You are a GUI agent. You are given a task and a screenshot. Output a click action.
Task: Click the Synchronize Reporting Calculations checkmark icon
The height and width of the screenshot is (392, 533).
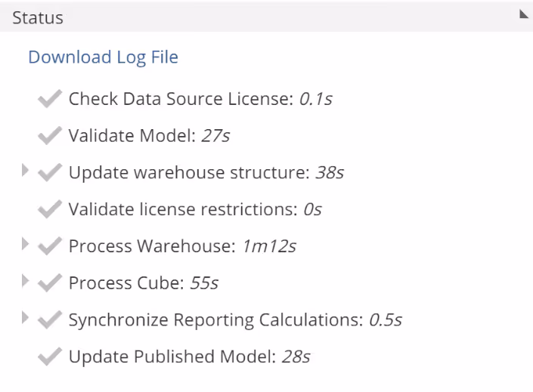coord(49,320)
